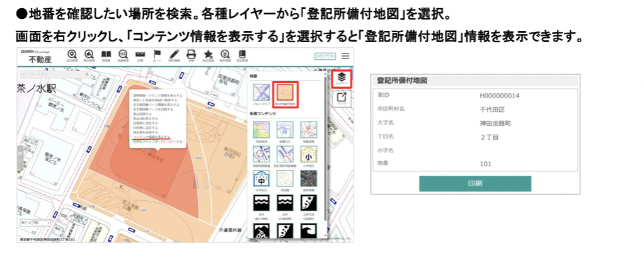Toggle the 登記所備付地図 layer thumbnail

(x=285, y=93)
